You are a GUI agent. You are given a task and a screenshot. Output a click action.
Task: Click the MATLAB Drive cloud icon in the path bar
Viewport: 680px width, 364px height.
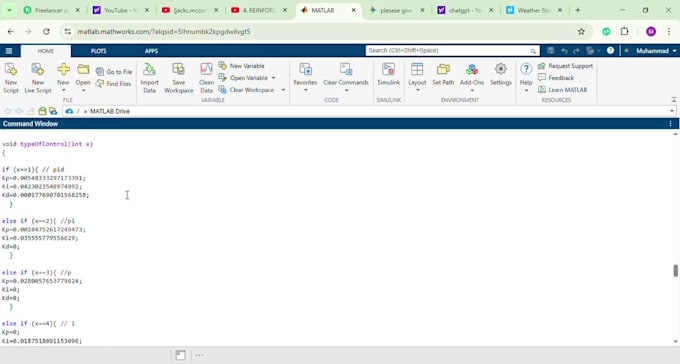click(69, 111)
